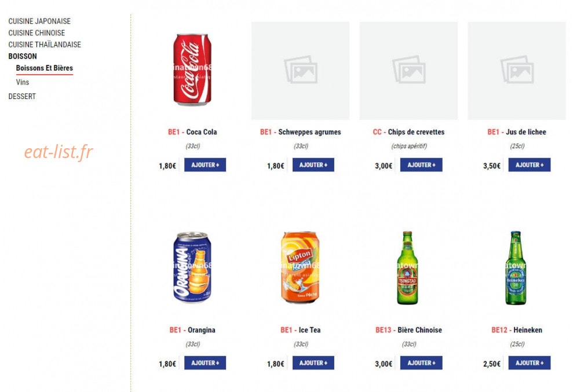Screen dimensions: 573x392
Task: Click the Tsingtao beer bottle image
Action: point(407,268)
